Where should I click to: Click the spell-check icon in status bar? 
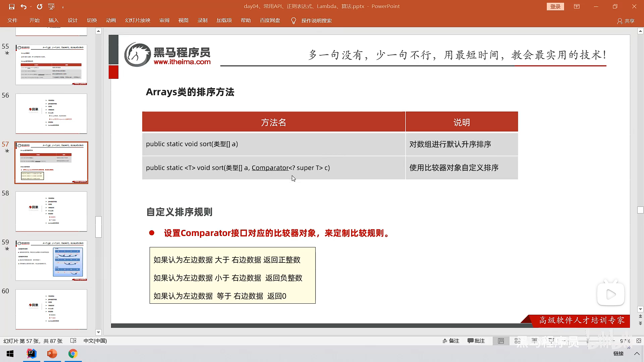73,341
